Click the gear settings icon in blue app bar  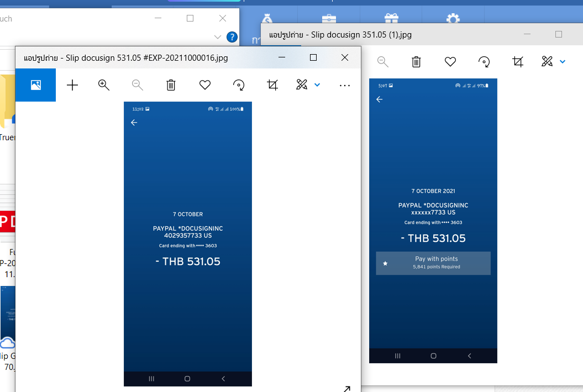453,18
